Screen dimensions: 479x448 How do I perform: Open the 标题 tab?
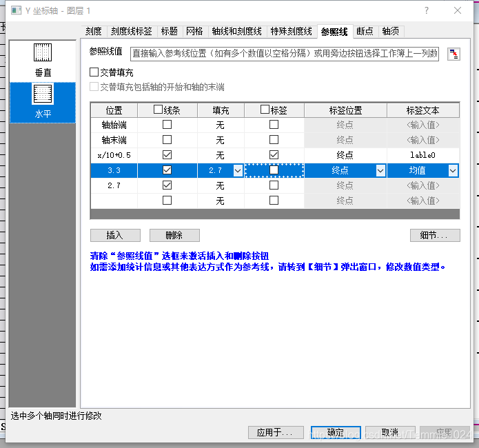pyautogui.click(x=170, y=31)
